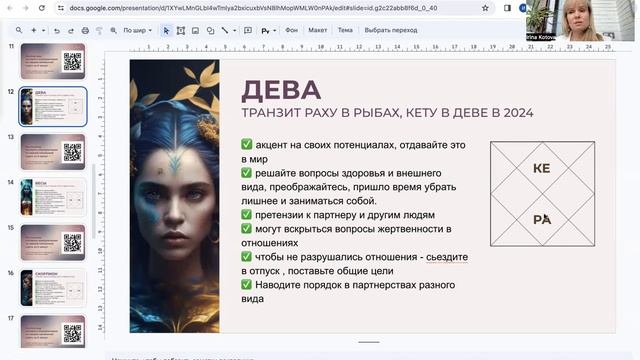Bookmark this page with star icon

(485, 8)
